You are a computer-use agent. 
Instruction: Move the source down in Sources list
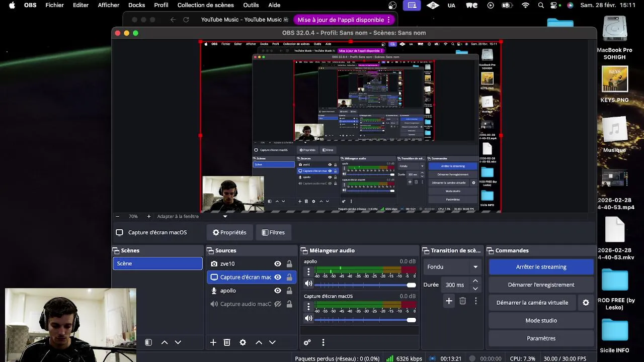pyautogui.click(x=272, y=342)
